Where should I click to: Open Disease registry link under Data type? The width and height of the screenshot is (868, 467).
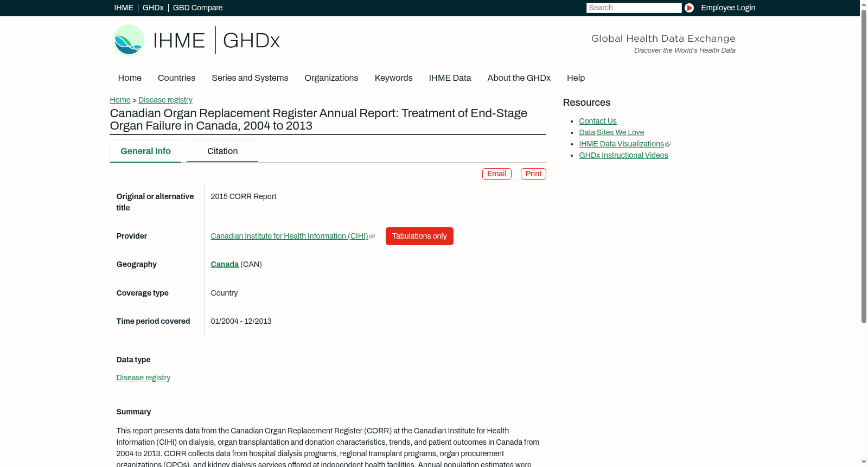(143, 378)
